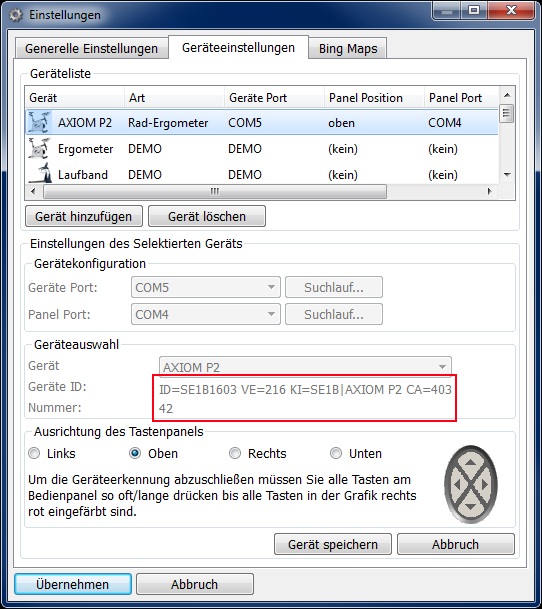Screen dimensions: 542x609
Task: Expand the Panel Port COM4 dropdown
Action: pos(206,314)
